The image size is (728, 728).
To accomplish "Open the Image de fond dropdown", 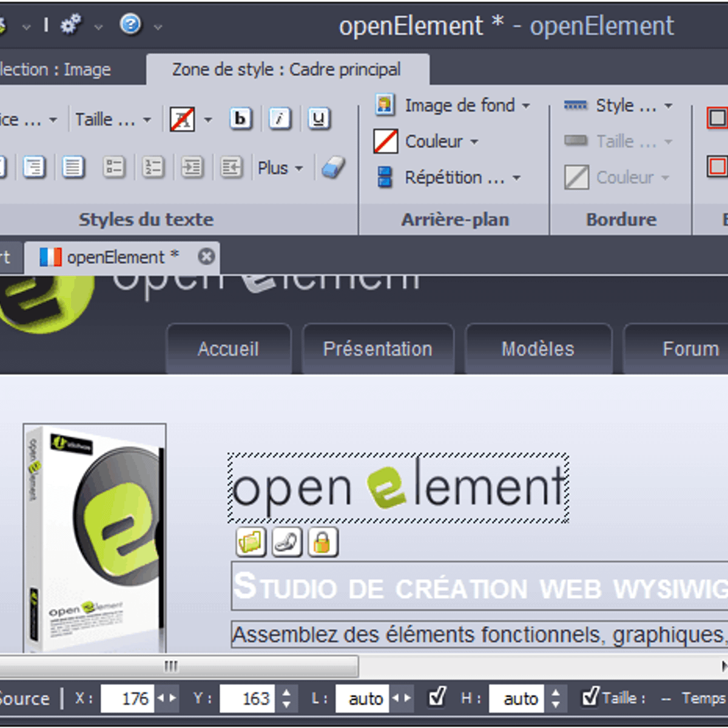I will pos(525,105).
